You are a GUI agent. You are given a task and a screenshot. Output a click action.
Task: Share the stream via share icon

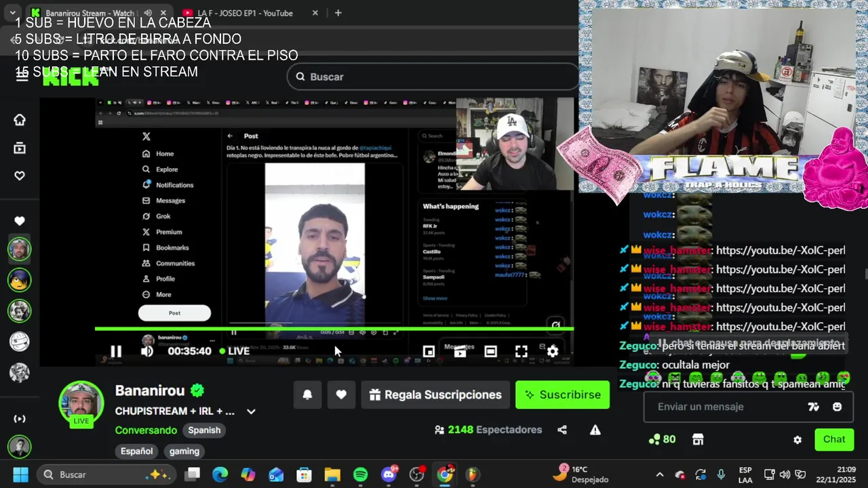pyautogui.click(x=562, y=430)
